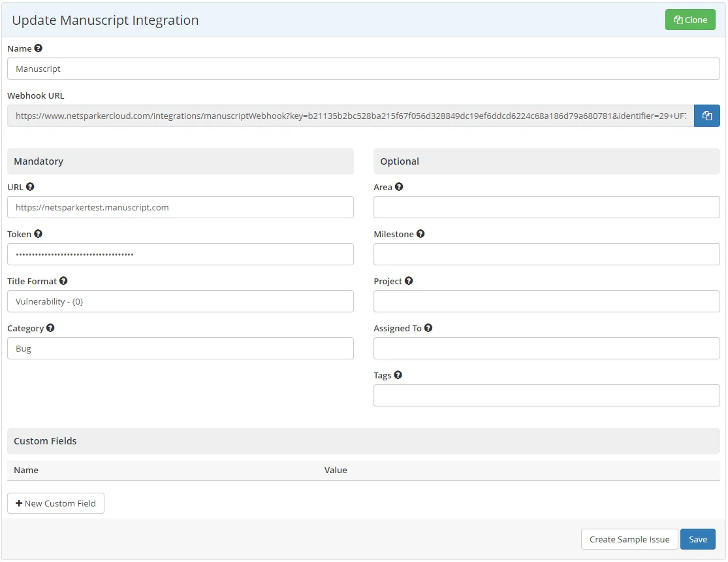Open help icon next to Title Format
Image resolution: width=728 pixels, height=562 pixels.
click(63, 281)
